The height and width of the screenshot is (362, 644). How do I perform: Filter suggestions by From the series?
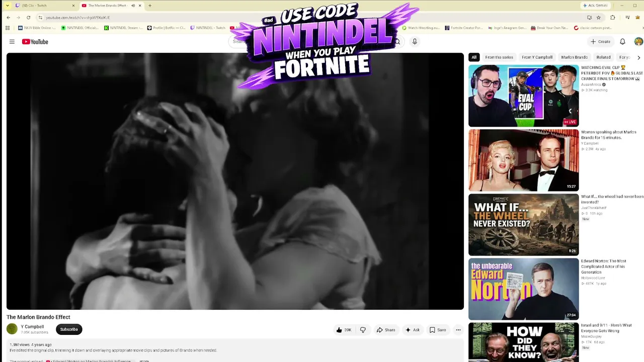[499, 57]
